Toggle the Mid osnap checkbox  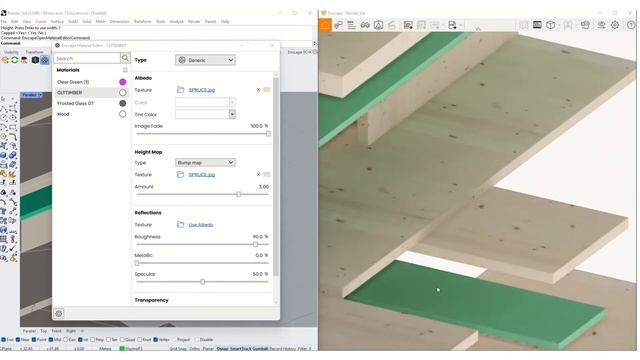pyautogui.click(x=51, y=340)
